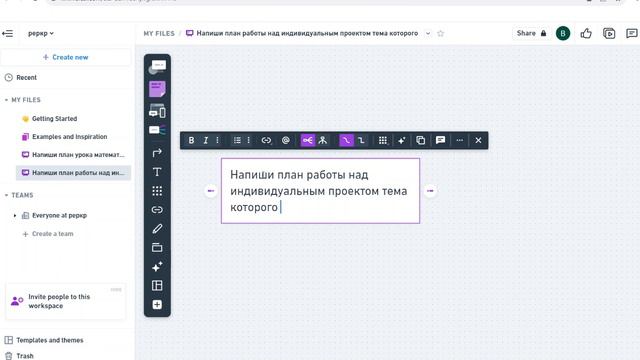Select the purple sticky note tool
This screenshot has height=360, width=640.
157,89
